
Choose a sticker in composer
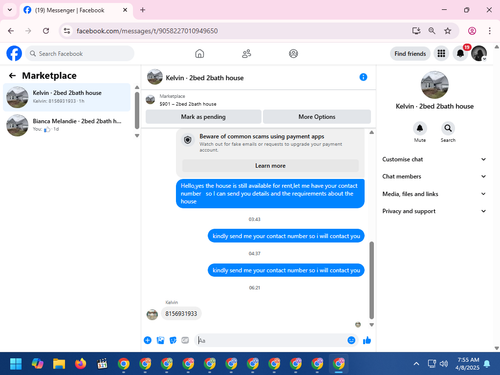point(173,340)
